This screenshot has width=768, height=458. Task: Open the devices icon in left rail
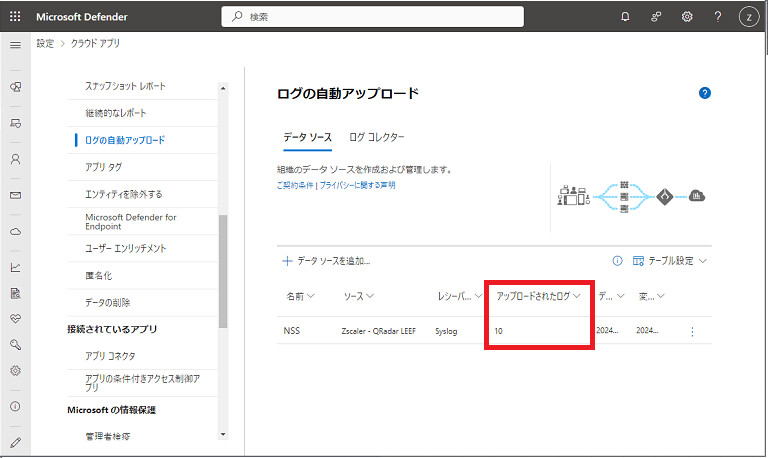tap(16, 123)
